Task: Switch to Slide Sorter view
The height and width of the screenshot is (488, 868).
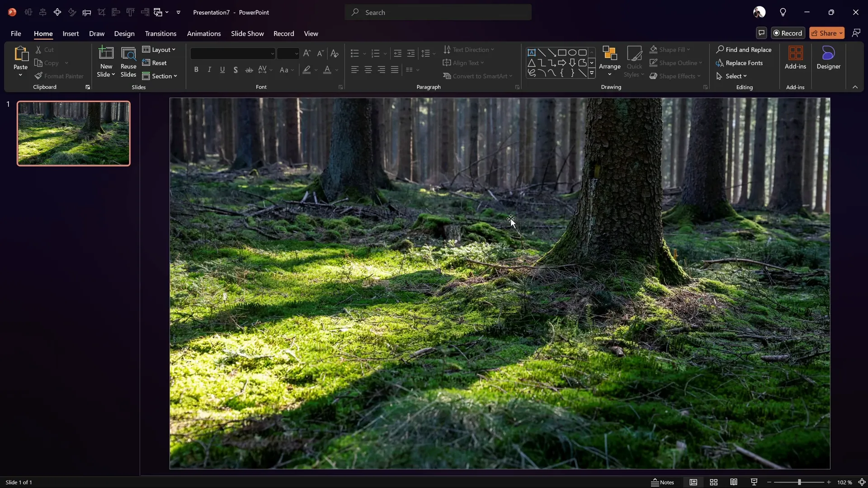Action: [714, 482]
